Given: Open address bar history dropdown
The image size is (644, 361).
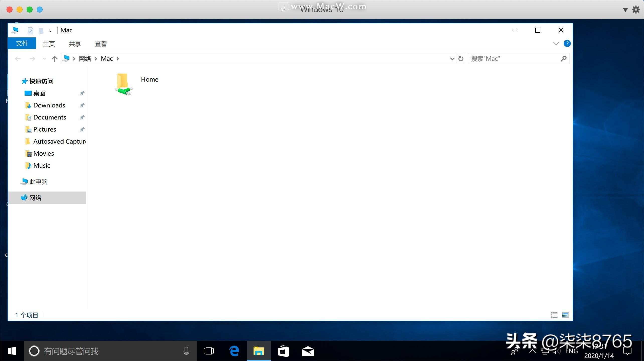Looking at the screenshot, I should pyautogui.click(x=452, y=59).
